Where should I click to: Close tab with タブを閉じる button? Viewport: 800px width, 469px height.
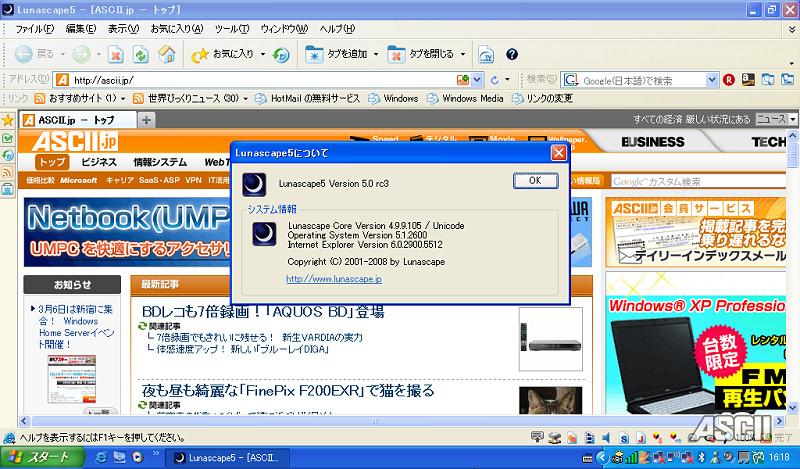(420, 54)
